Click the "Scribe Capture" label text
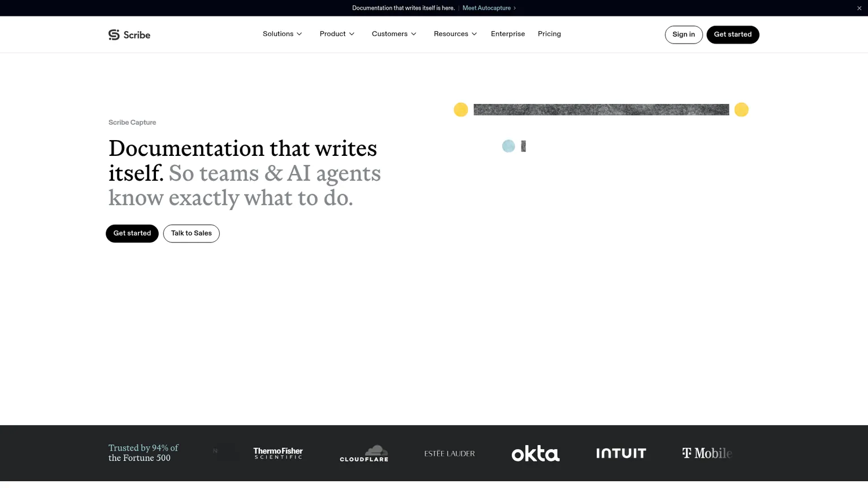Image resolution: width=868 pixels, height=488 pixels. [132, 123]
